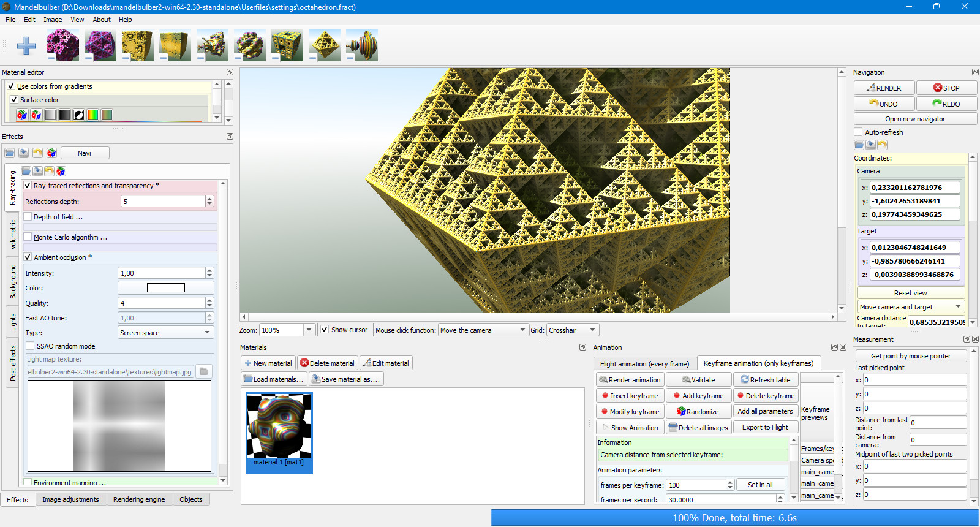Screen dimensions: 980x527
Task: Select the material 1 thumbnail
Action: click(279, 433)
